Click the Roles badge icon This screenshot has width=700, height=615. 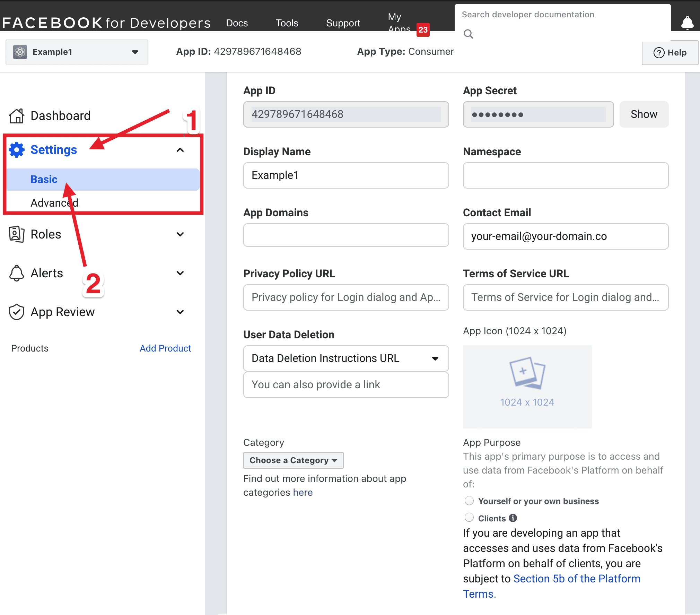17,234
